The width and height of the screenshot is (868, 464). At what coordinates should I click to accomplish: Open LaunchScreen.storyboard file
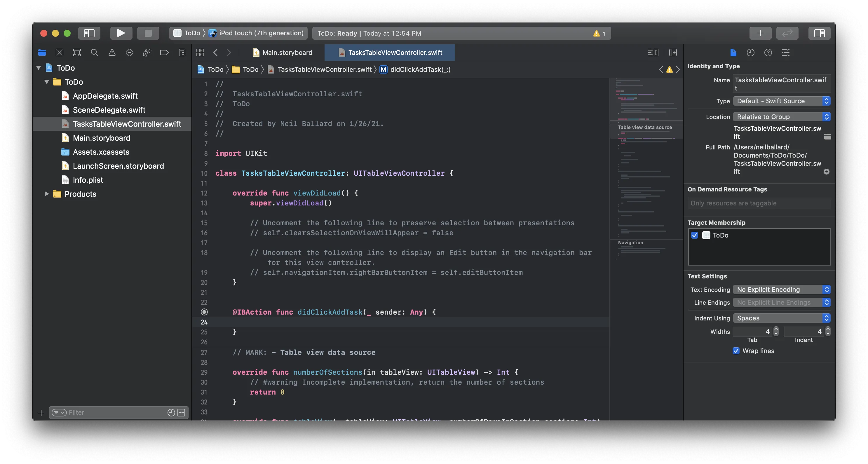[118, 166]
